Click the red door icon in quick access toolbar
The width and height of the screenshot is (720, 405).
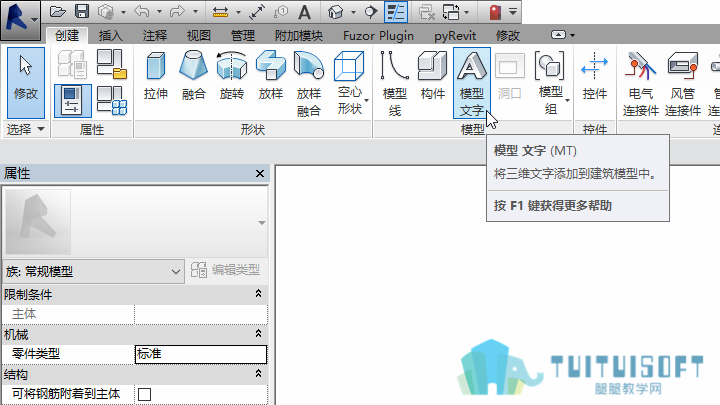495,12
